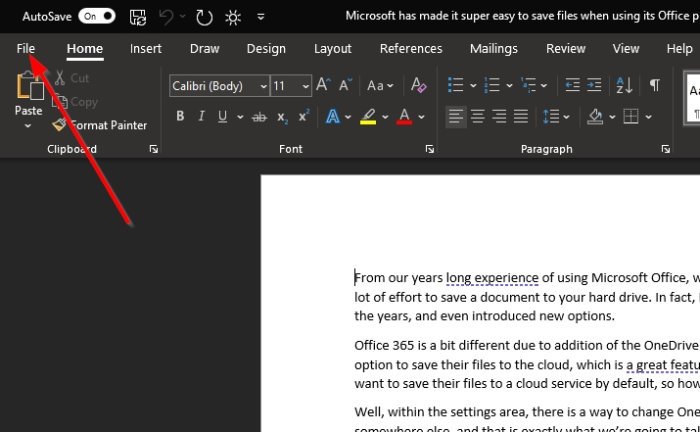This screenshot has height=432, width=700.
Task: Toggle the AutoSave switch
Action: pyautogui.click(x=96, y=16)
